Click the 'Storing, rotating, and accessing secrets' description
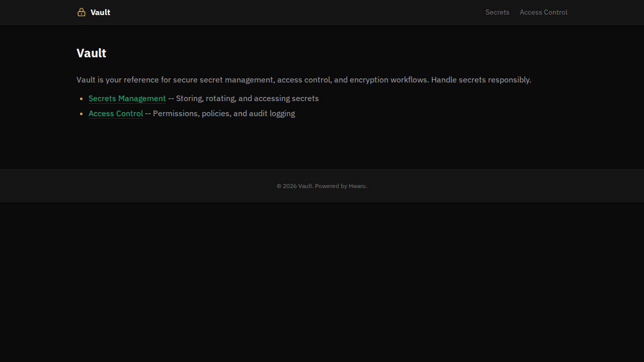The width and height of the screenshot is (644, 362). click(247, 99)
